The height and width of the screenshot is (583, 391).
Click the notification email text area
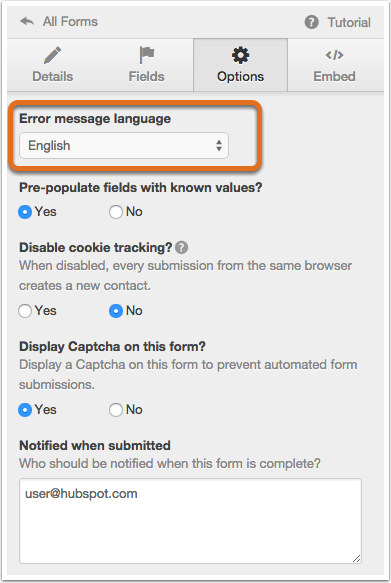(190, 521)
